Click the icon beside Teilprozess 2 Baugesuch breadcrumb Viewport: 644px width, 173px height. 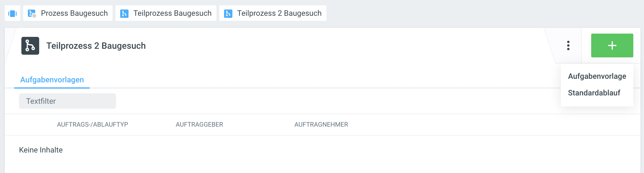228,13
